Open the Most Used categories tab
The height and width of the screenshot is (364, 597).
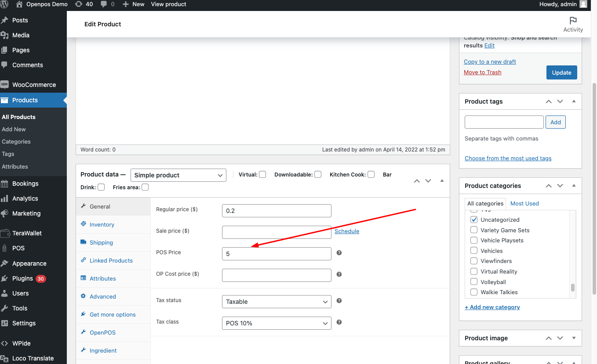[x=524, y=204]
